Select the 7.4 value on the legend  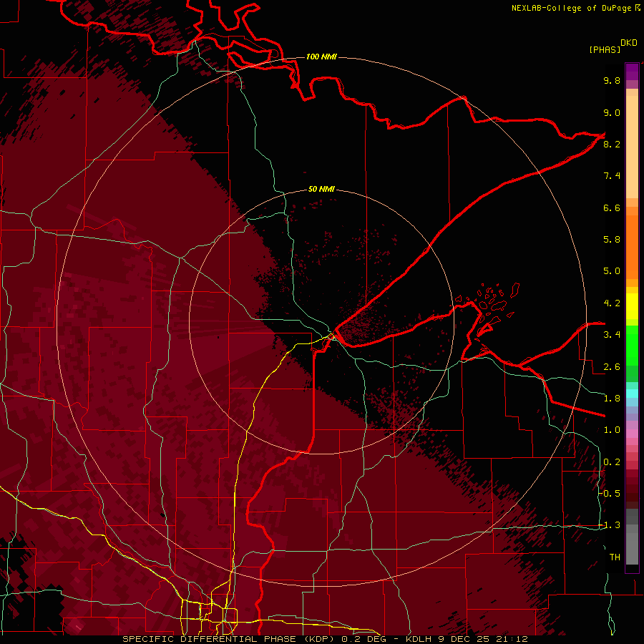(x=612, y=176)
